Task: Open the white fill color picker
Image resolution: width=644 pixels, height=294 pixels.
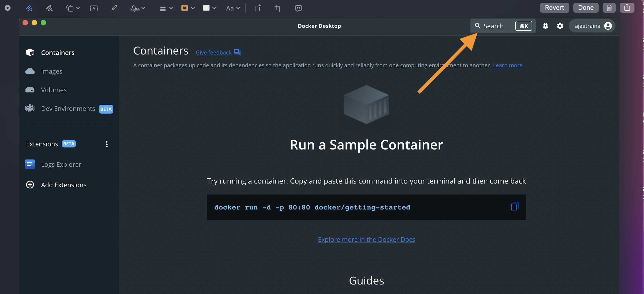Action: [x=209, y=8]
